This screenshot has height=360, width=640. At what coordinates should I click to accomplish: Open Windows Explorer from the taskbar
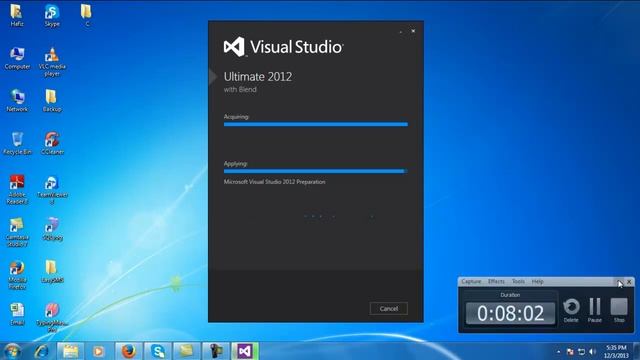(70, 351)
